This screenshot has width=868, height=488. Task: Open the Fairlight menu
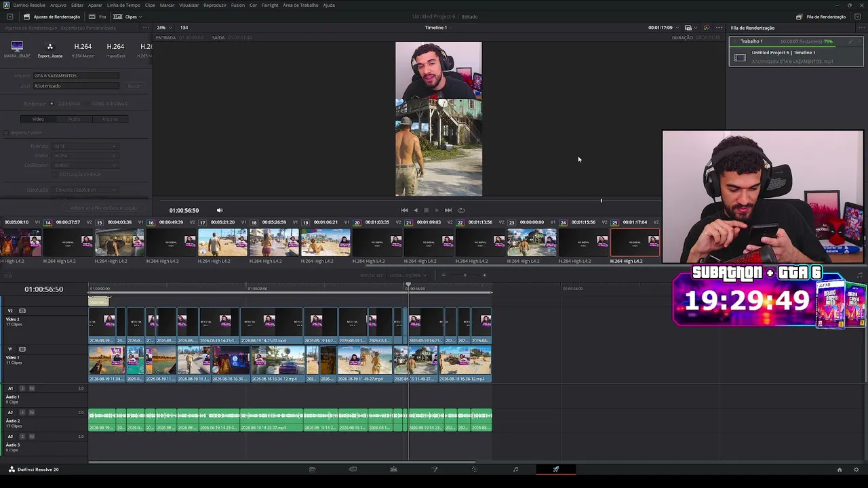click(270, 5)
